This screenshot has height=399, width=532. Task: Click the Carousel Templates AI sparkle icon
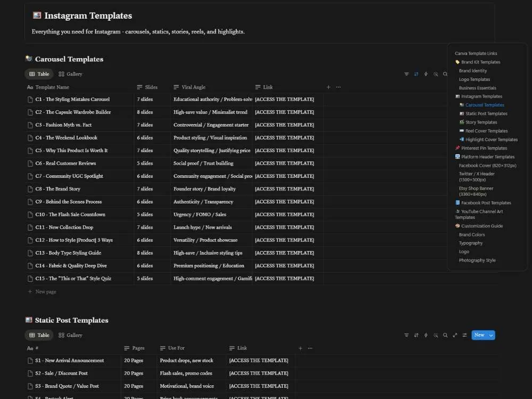click(436, 74)
